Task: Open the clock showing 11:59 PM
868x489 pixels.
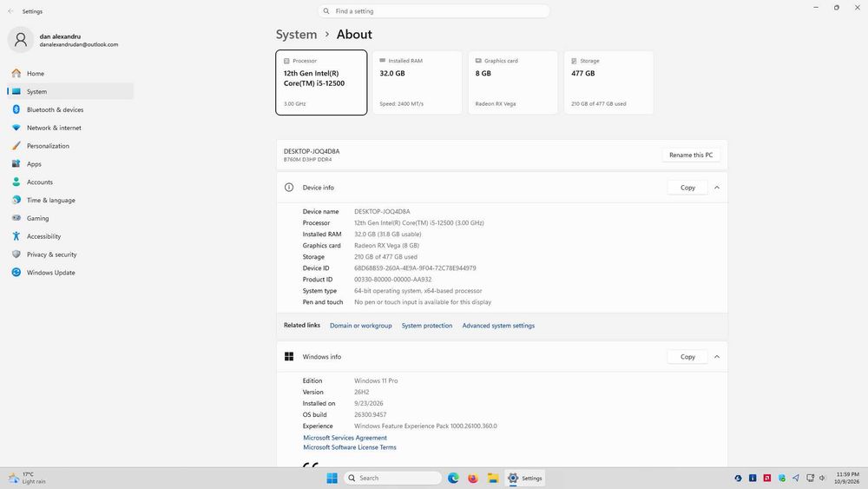Action: coord(847,478)
